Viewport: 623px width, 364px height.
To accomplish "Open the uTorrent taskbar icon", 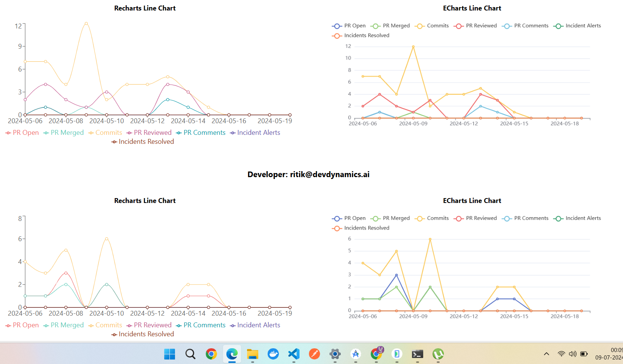I will click(x=438, y=354).
